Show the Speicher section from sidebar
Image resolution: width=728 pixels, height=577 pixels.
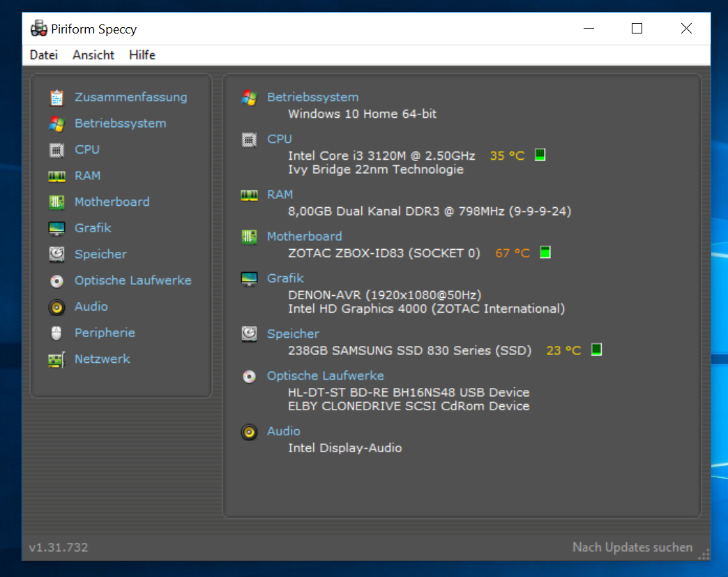click(x=100, y=254)
